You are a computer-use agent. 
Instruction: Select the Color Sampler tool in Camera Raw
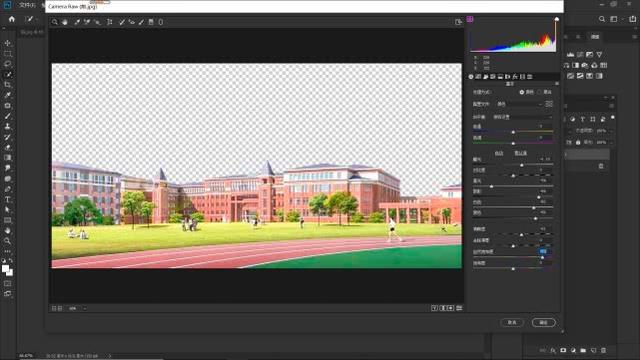(87, 22)
